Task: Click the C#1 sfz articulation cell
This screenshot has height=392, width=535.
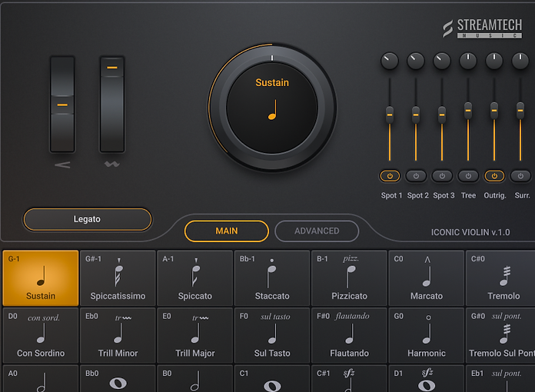Action: [349, 378]
